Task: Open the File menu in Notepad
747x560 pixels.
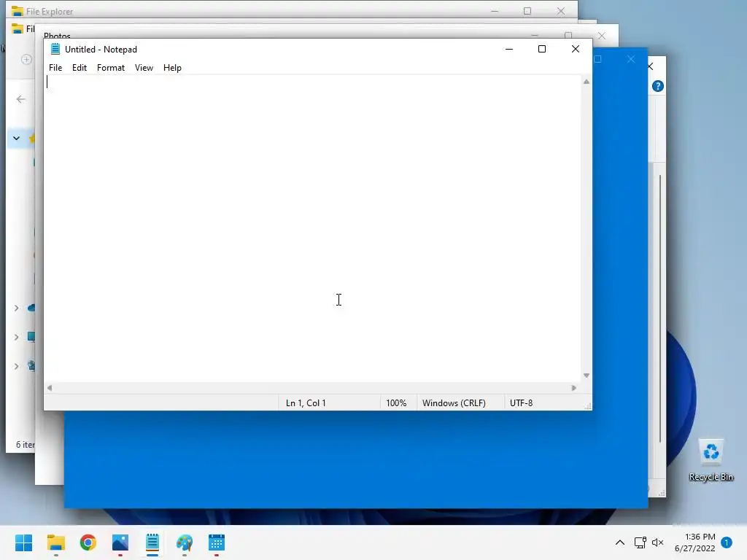Action: [x=55, y=68]
